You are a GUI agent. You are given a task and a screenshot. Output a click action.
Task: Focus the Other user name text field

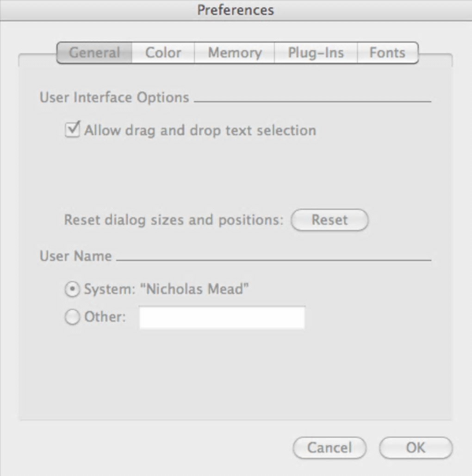tap(222, 318)
